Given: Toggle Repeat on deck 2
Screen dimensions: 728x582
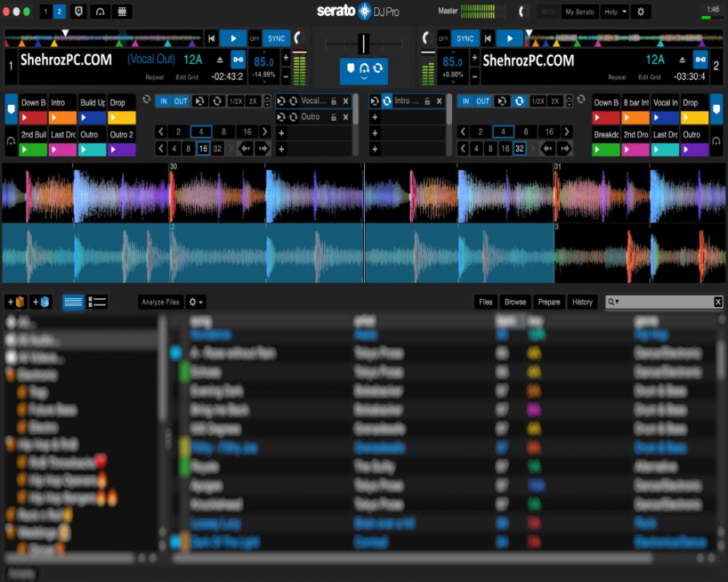Looking at the screenshot, I should coord(617,78).
